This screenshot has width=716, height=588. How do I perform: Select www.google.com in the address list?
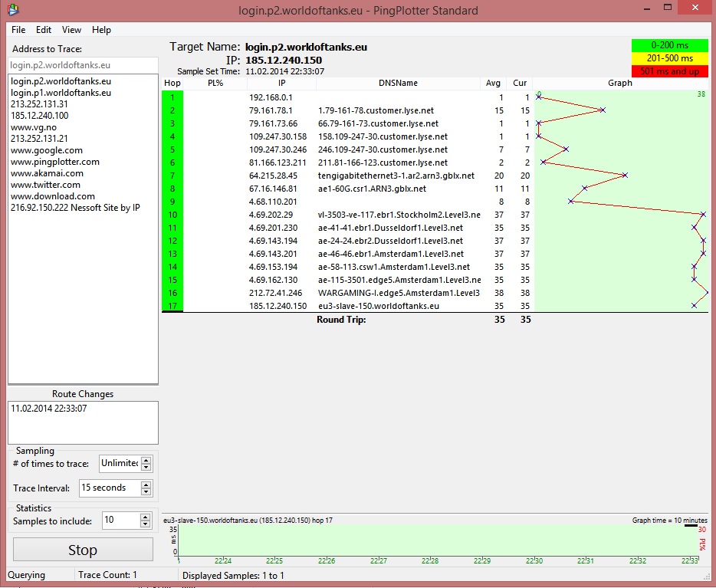click(x=47, y=150)
